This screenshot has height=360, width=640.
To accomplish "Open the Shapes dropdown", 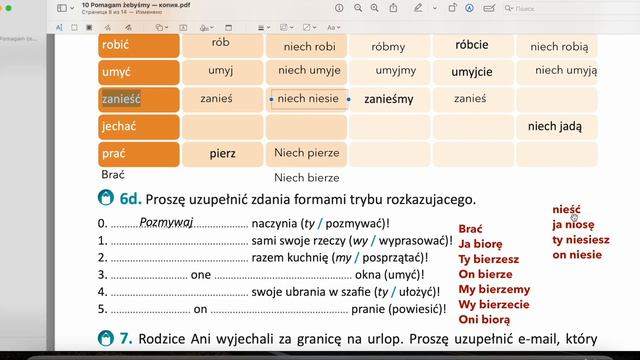I will 162,27.
